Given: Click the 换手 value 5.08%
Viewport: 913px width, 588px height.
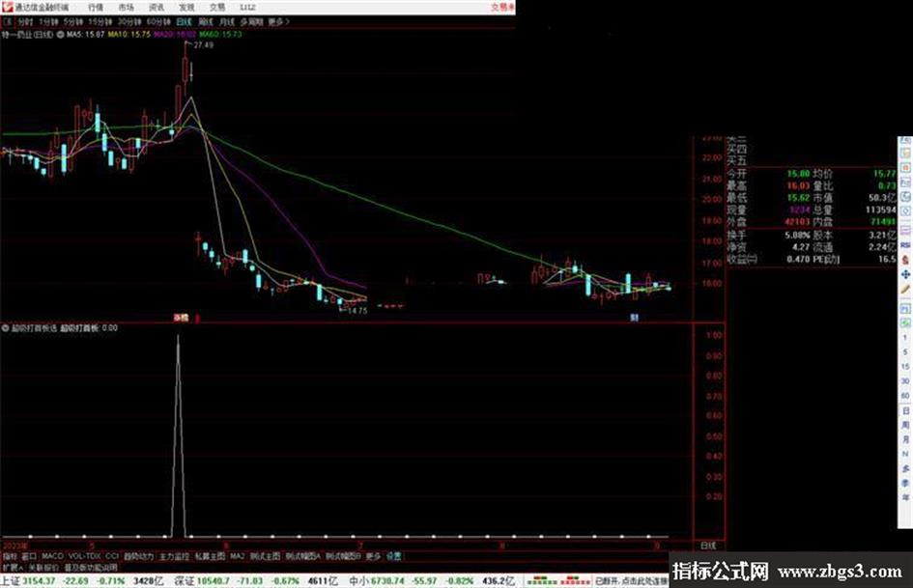Looking at the screenshot, I should click(797, 236).
